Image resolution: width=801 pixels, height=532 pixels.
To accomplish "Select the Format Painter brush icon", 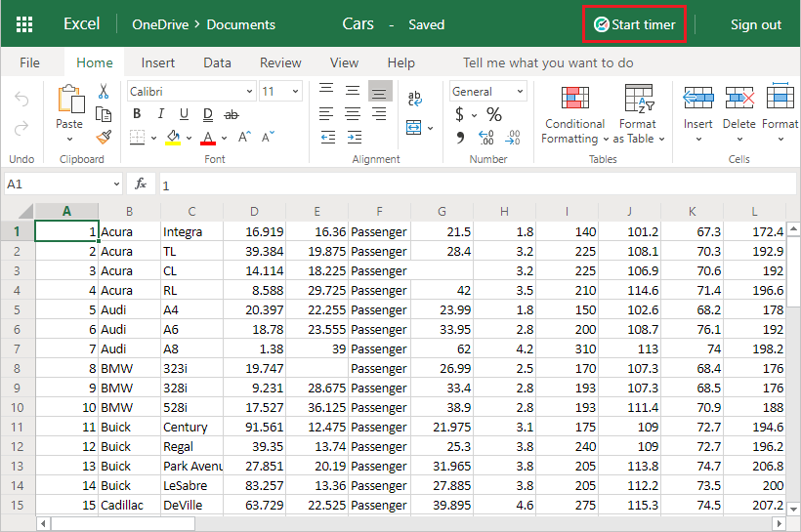I will [104, 137].
